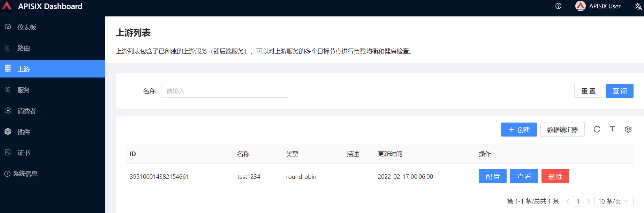Click the 操作 column header
Screen dimensions: 644x213
[x=485, y=154]
